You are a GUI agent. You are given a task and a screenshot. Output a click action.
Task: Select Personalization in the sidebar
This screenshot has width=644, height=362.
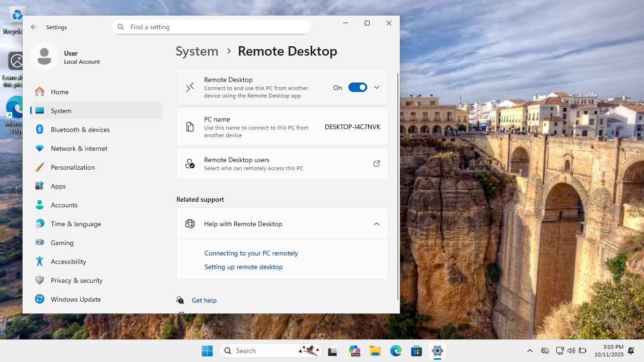click(x=73, y=167)
